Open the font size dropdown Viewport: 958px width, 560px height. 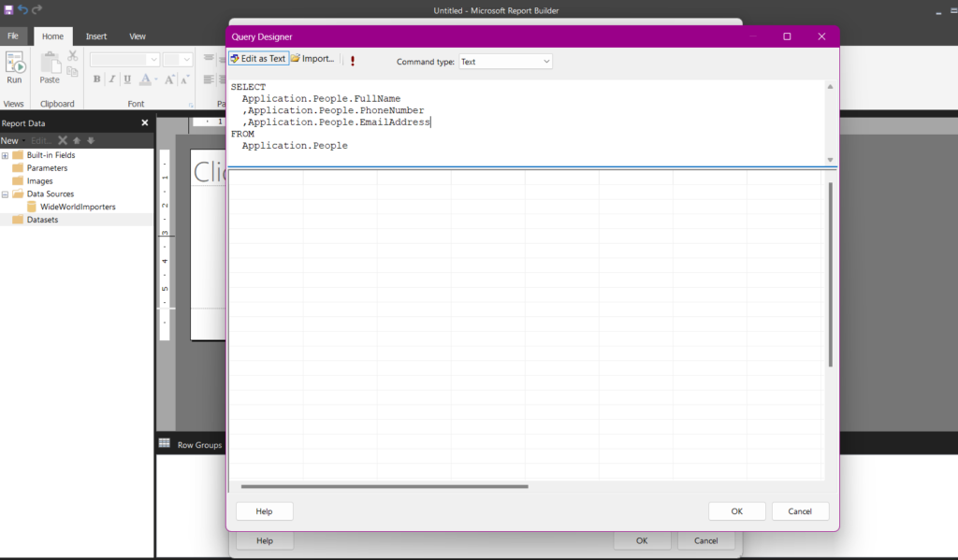186,60
